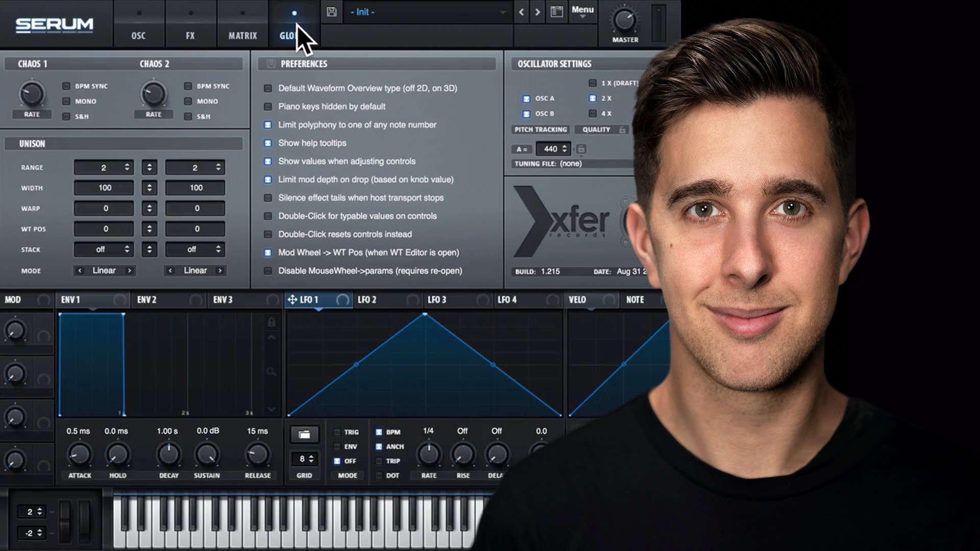This screenshot has width=980, height=551.
Task: Uncheck Show help tooltips
Action: click(267, 143)
